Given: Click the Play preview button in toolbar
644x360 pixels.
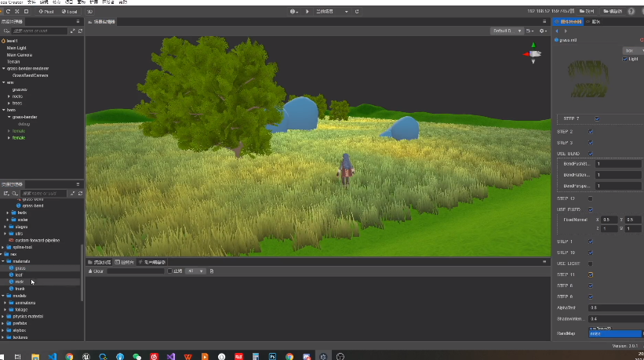Looking at the screenshot, I should (307, 12).
